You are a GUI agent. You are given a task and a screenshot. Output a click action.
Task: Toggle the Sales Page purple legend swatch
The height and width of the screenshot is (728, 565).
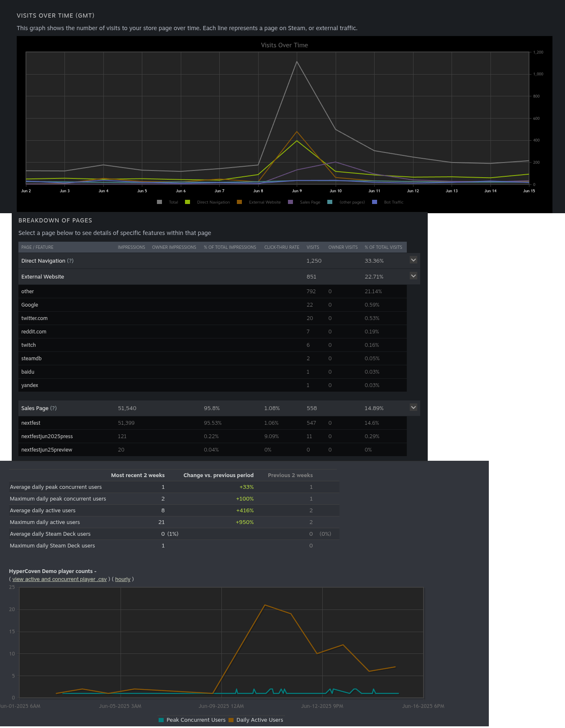[x=290, y=202]
